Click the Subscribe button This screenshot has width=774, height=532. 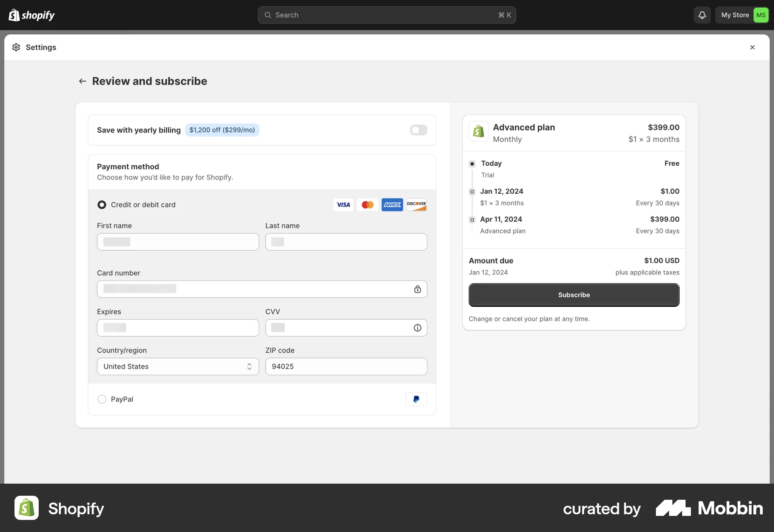click(574, 295)
